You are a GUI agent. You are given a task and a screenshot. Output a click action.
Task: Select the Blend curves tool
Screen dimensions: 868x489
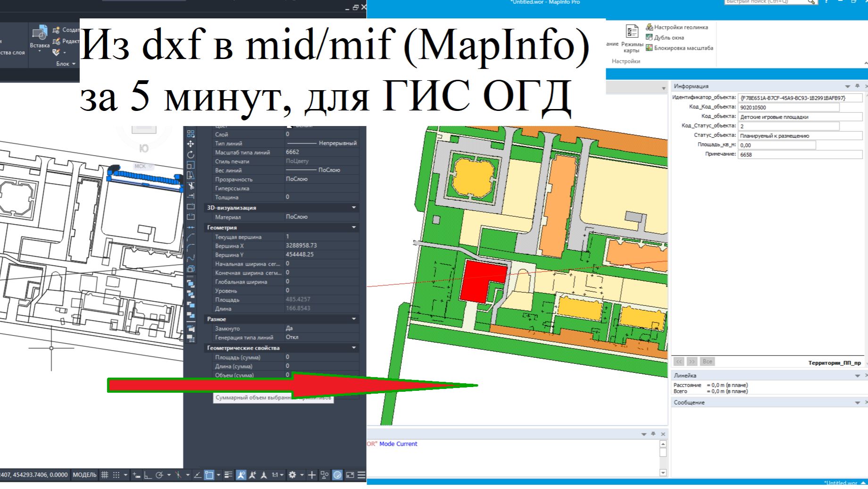(191, 258)
